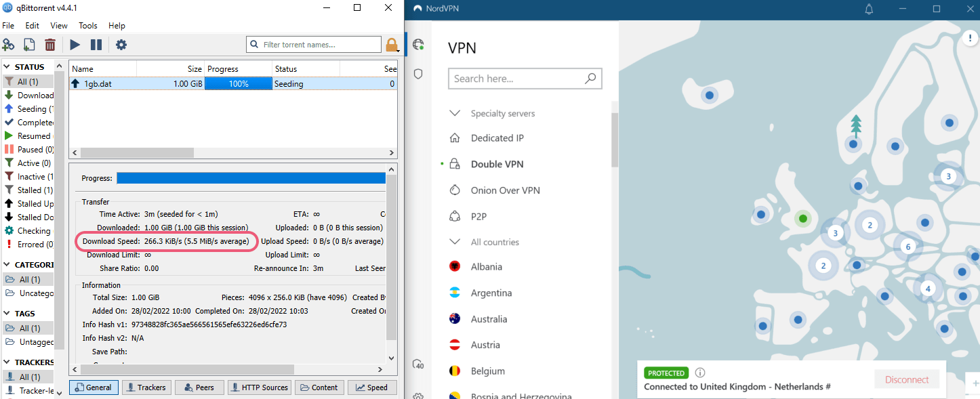Sort torrents by Progress column header
The width and height of the screenshot is (980, 399).
(238, 69)
